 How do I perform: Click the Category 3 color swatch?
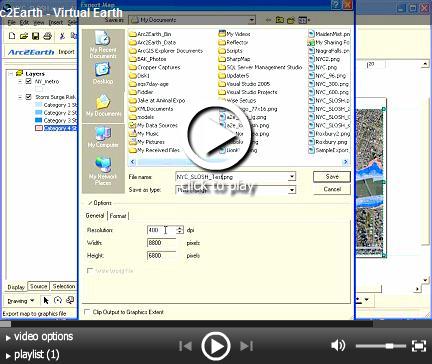pos(38,120)
